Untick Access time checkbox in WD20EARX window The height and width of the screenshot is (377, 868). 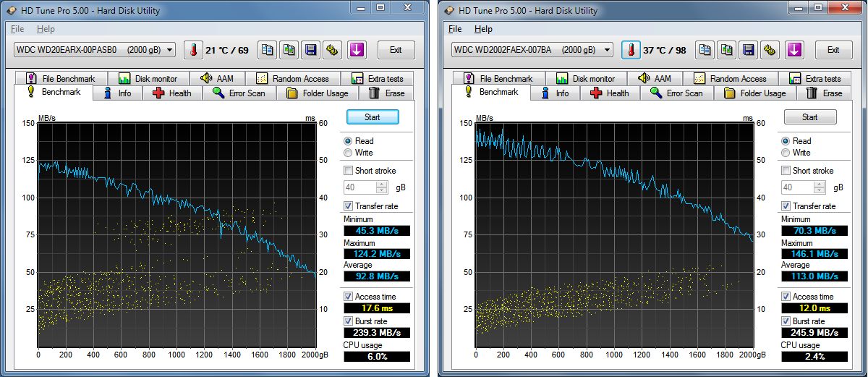pos(349,297)
